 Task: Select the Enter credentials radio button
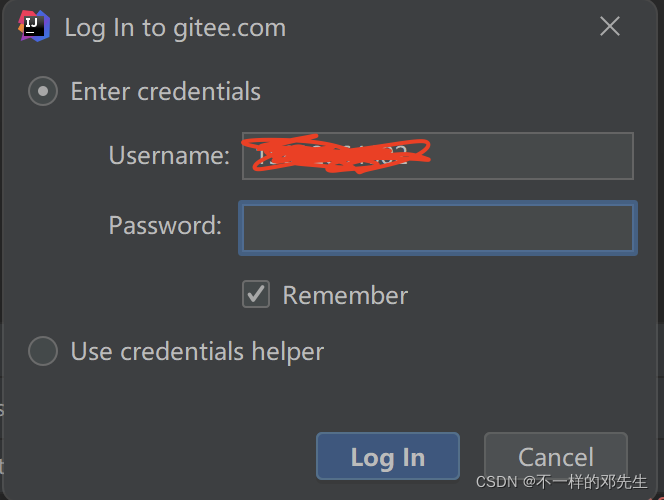[43, 91]
